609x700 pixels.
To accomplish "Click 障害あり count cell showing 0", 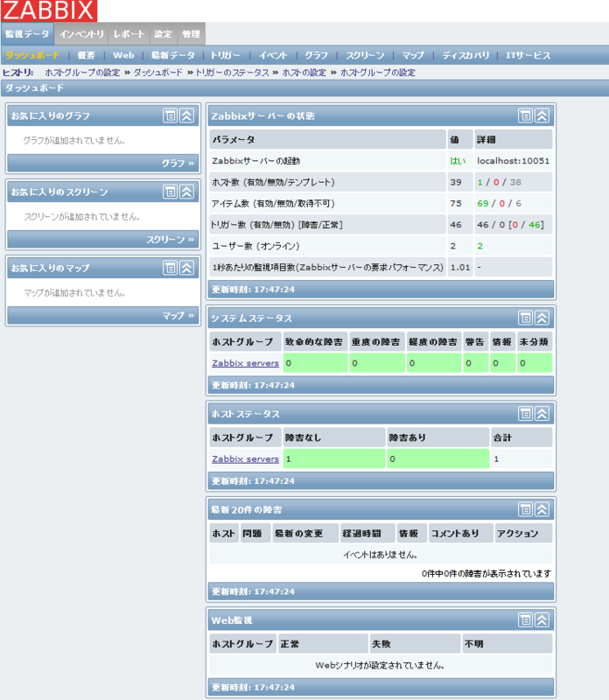I will pos(437,458).
